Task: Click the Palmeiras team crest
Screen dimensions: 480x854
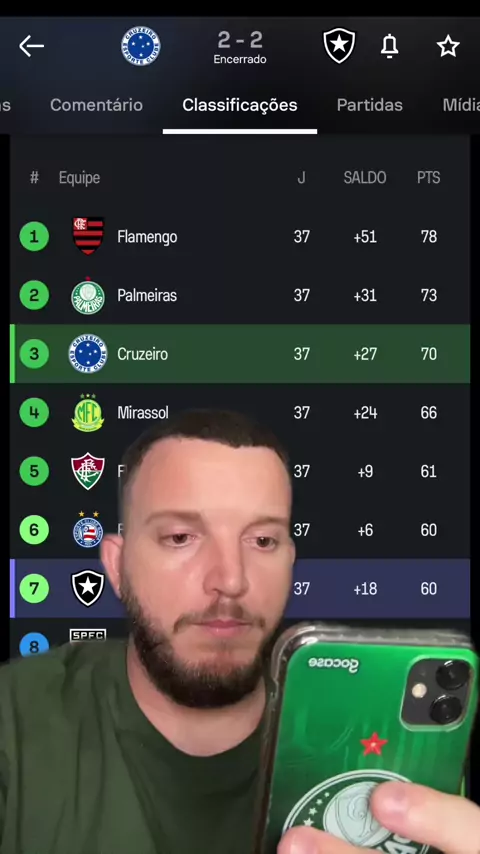Action: pyautogui.click(x=88, y=296)
